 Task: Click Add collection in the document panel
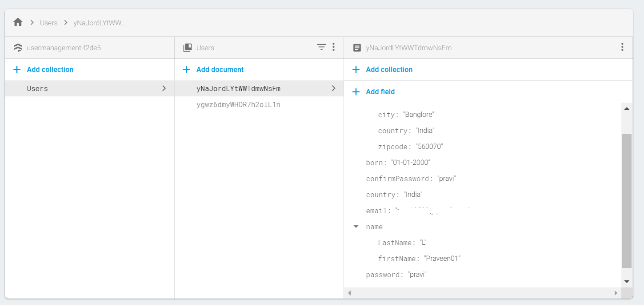click(x=389, y=70)
